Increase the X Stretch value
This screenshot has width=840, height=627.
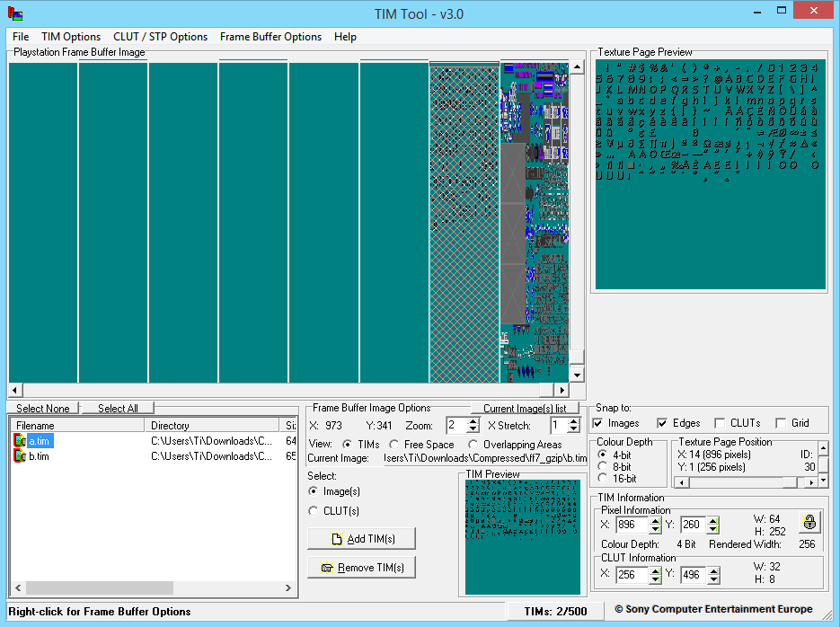[574, 422]
